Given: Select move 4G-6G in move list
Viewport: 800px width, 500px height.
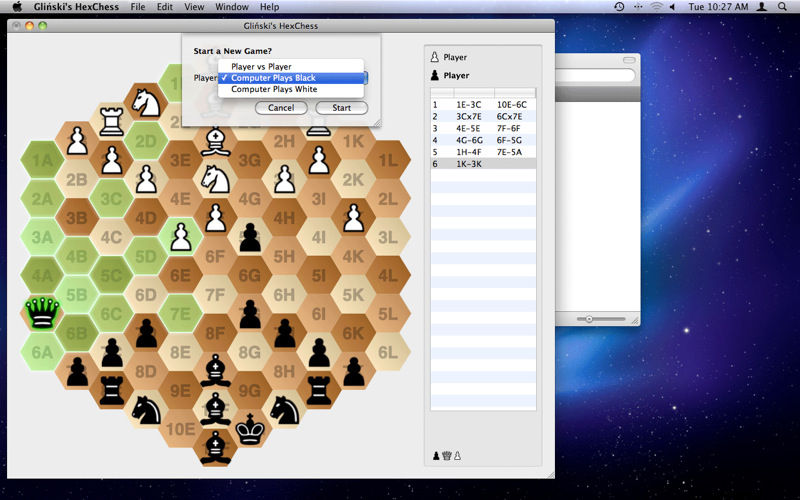Looking at the screenshot, I should (x=469, y=140).
